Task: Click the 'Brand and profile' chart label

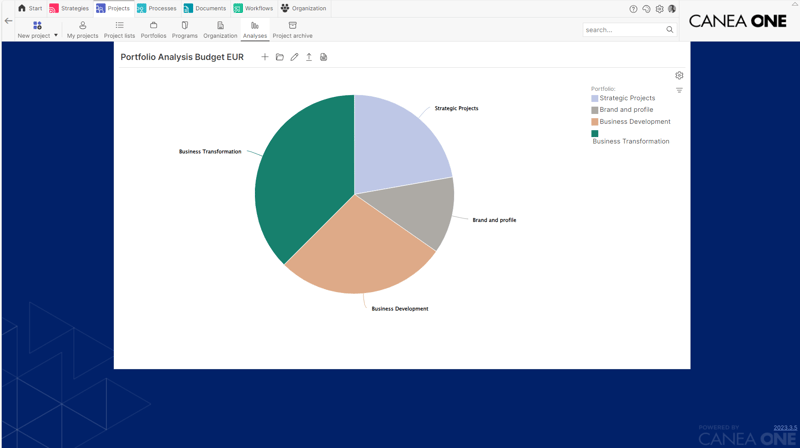Action: (494, 220)
